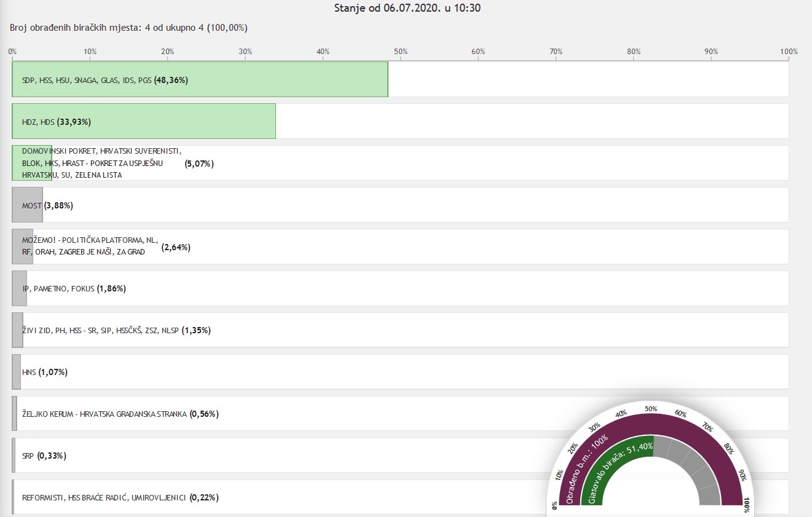Click the 100% label on the top axis
Screen dimensions: 812x517
tap(789, 52)
